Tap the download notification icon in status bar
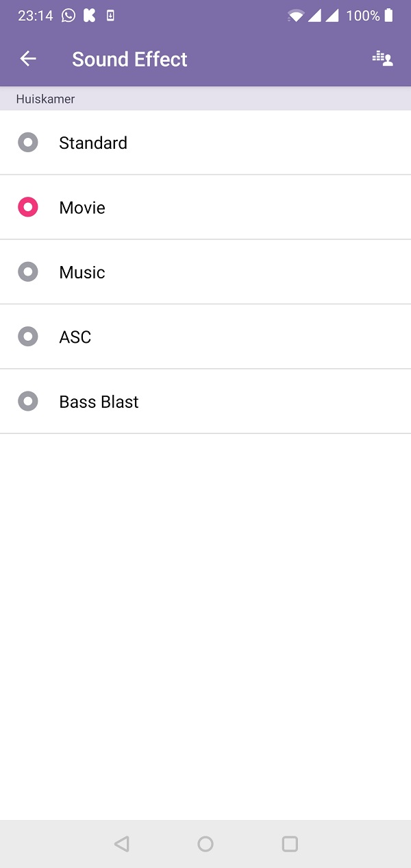This screenshot has width=411, height=868. [x=110, y=15]
